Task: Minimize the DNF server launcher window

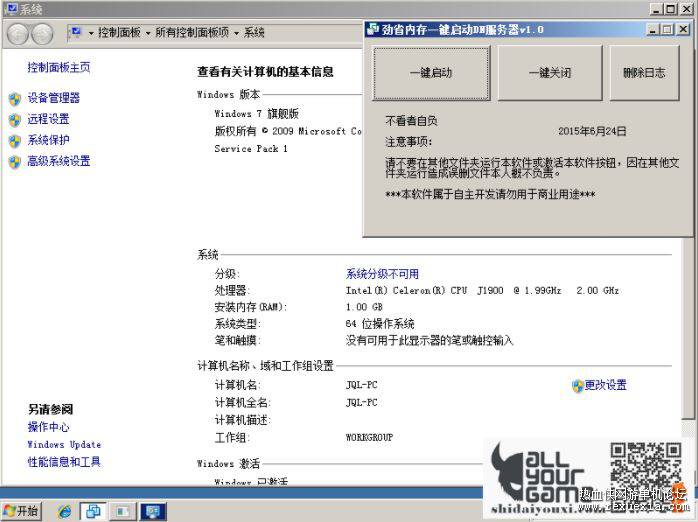Action: coord(653,29)
